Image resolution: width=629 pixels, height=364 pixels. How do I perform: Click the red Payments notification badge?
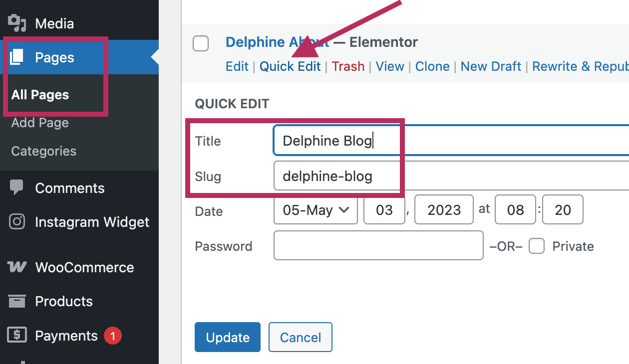pyautogui.click(x=112, y=336)
